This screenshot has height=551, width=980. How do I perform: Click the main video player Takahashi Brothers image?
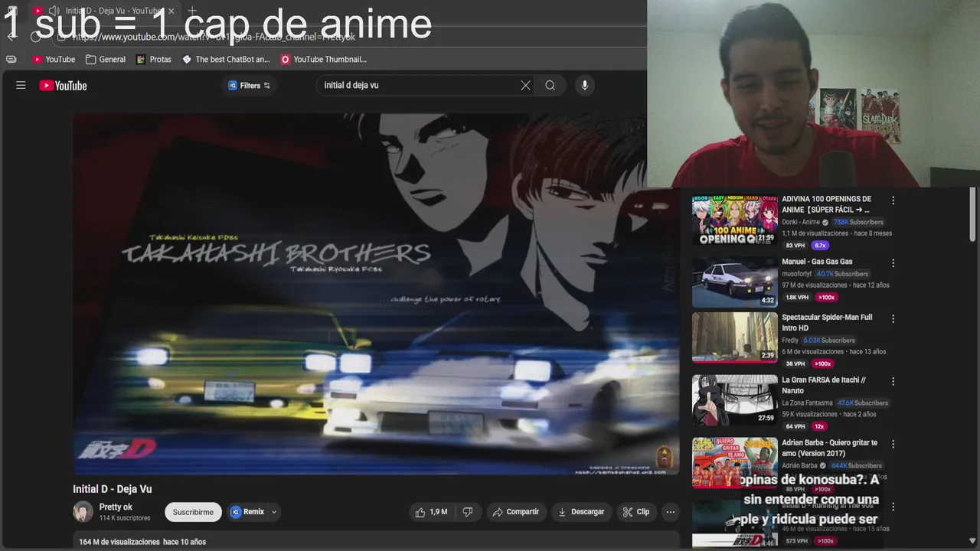point(375,294)
